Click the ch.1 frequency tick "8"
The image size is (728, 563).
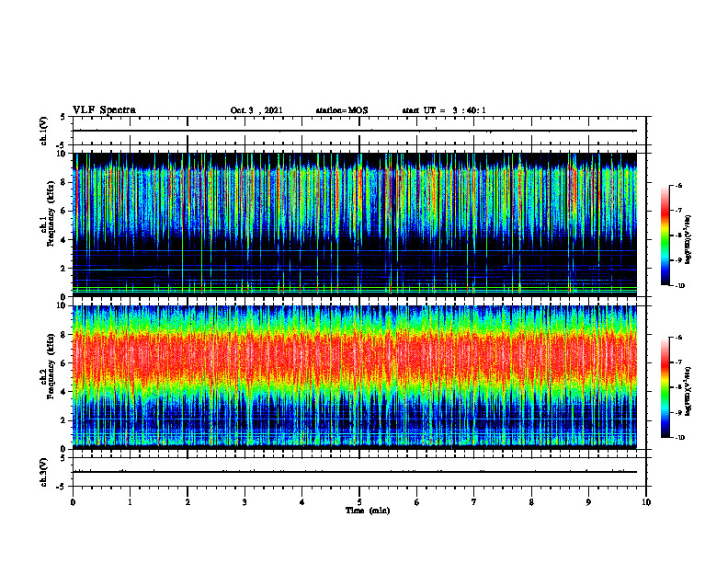[64, 182]
